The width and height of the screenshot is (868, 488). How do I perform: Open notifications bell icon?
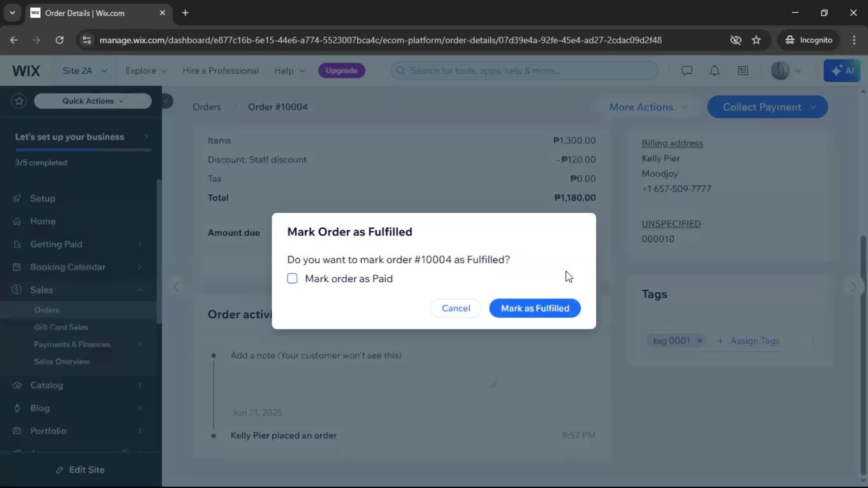tap(714, 70)
